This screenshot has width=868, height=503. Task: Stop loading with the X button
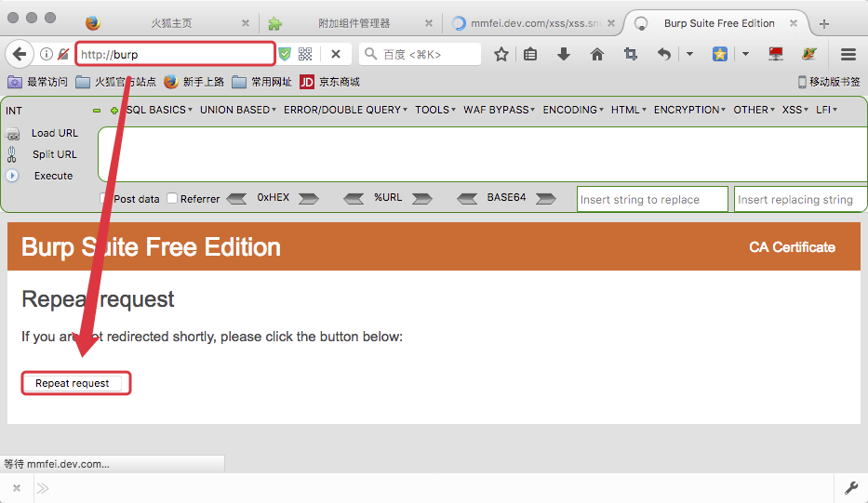pos(336,54)
